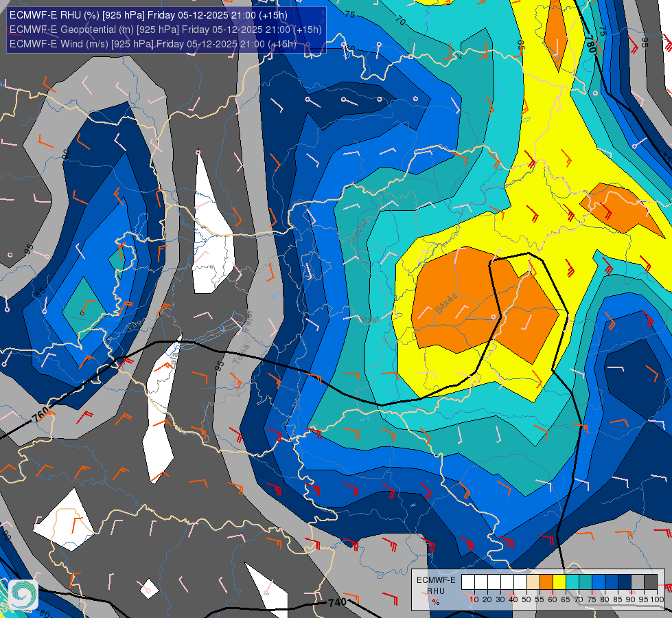Click the Békés county label
Screen dimensions: 672x618
(447, 304)
